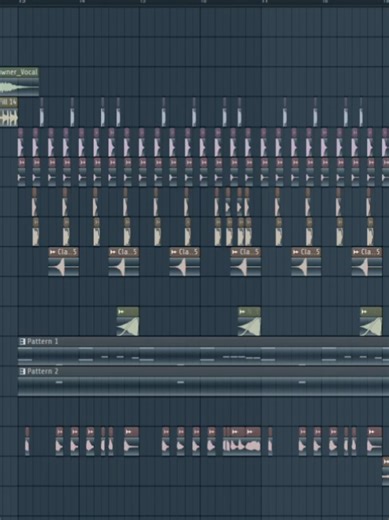The height and width of the screenshot is (520, 389).
Task: Click Pattern 2 note preview area
Action: pos(203,386)
